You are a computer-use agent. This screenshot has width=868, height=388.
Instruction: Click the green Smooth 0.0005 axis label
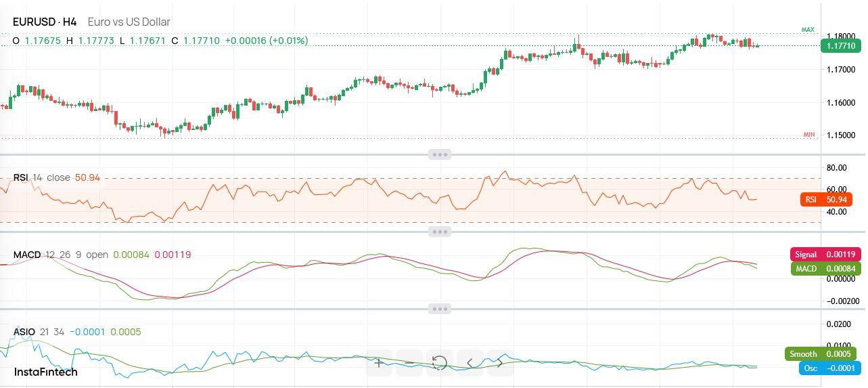tap(823, 354)
